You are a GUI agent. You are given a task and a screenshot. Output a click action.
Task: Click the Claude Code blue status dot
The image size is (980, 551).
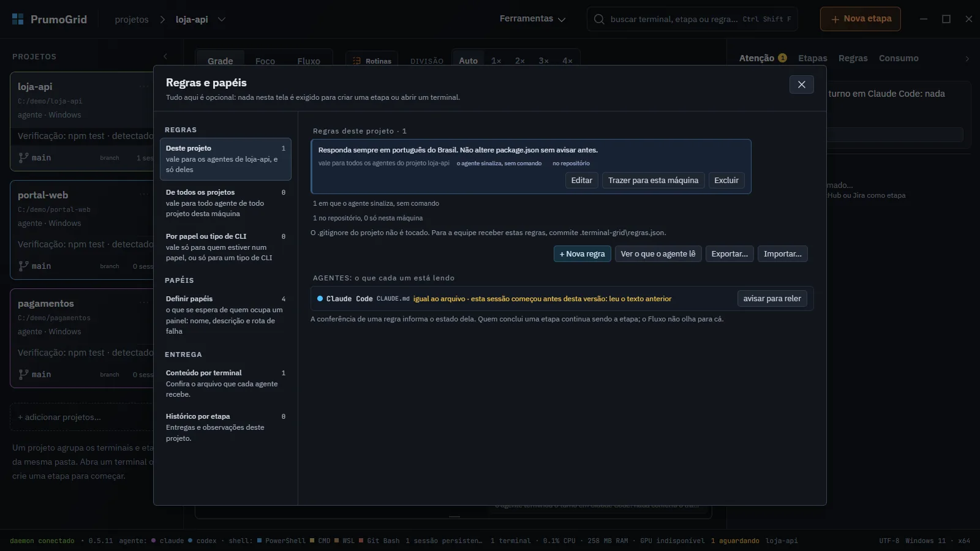pyautogui.click(x=320, y=299)
